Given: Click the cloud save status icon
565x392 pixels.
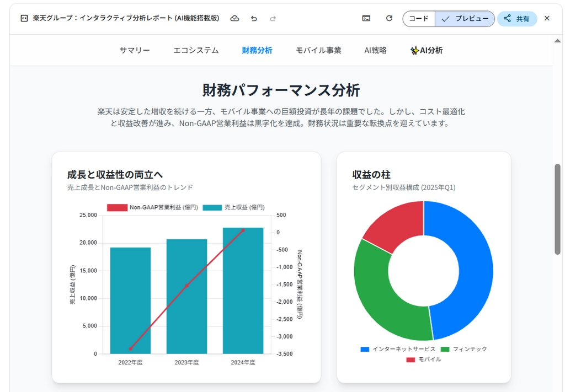Looking at the screenshot, I should 234,18.
